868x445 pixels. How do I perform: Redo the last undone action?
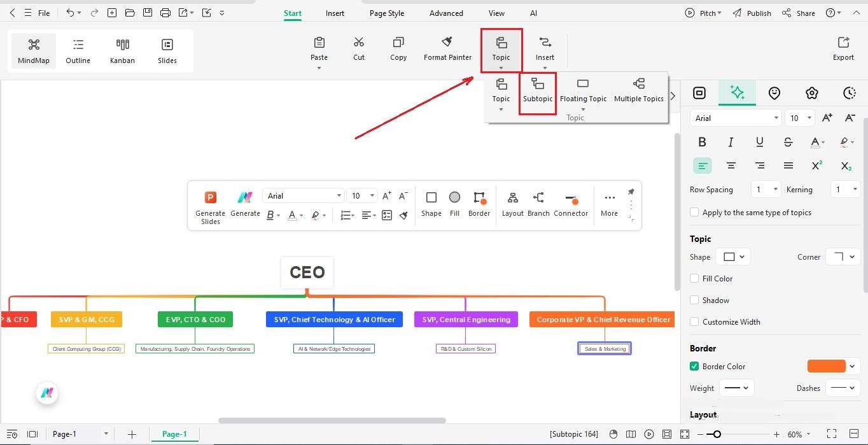coord(94,13)
